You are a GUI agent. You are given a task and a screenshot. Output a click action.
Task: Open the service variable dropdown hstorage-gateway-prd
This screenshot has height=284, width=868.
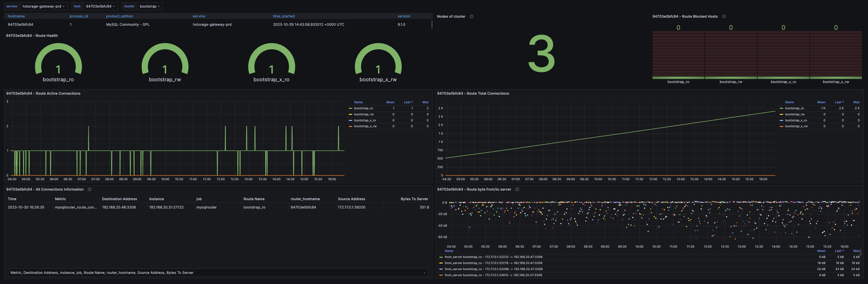pos(43,6)
